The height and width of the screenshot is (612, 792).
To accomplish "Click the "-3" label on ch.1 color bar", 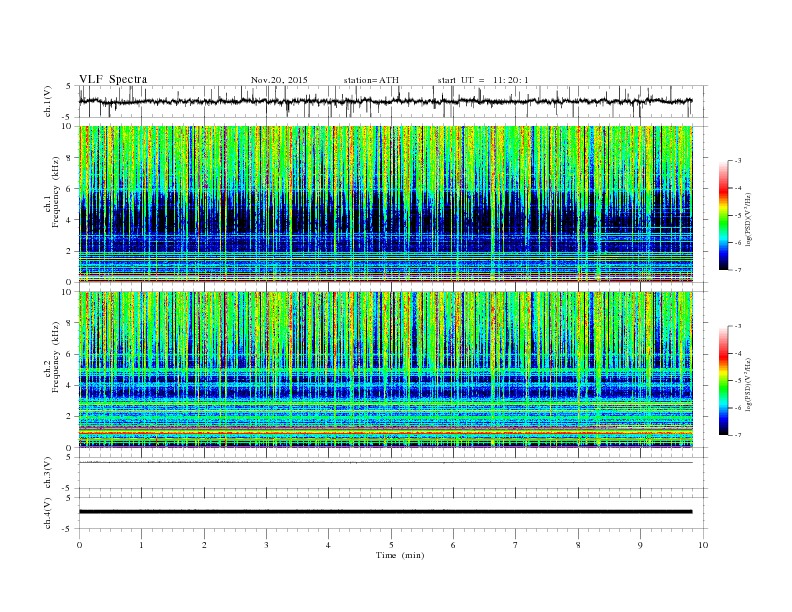I will (737, 161).
